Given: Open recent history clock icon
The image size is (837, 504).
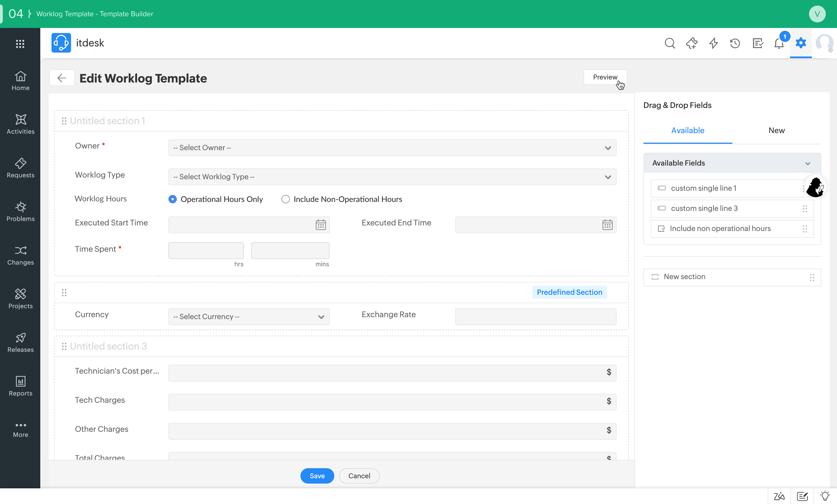Looking at the screenshot, I should tap(735, 43).
